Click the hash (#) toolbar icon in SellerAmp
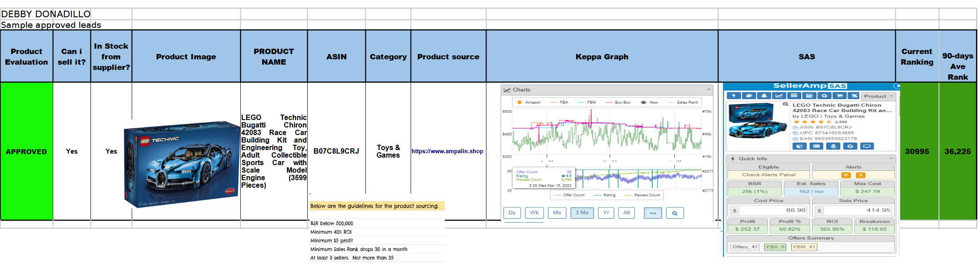The image size is (980, 278). pyautogui.click(x=749, y=96)
